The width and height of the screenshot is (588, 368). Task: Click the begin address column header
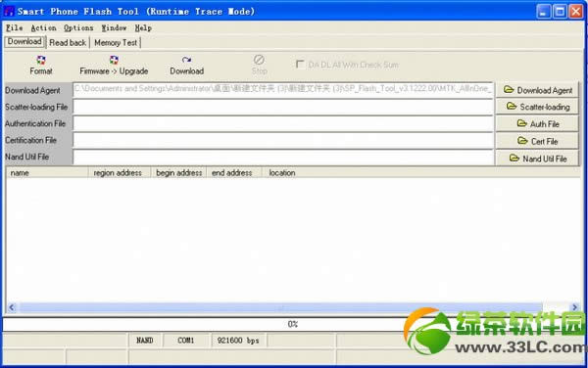coord(178,172)
